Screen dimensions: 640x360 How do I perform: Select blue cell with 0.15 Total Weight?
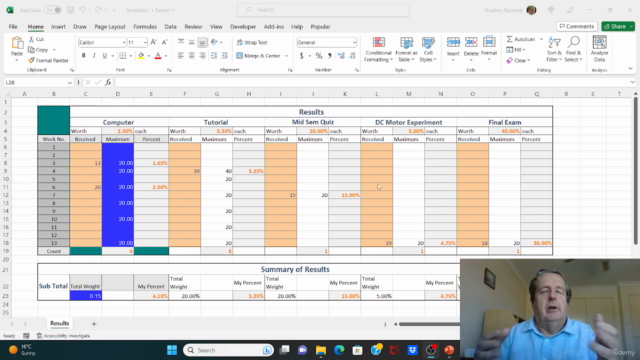click(x=86, y=296)
